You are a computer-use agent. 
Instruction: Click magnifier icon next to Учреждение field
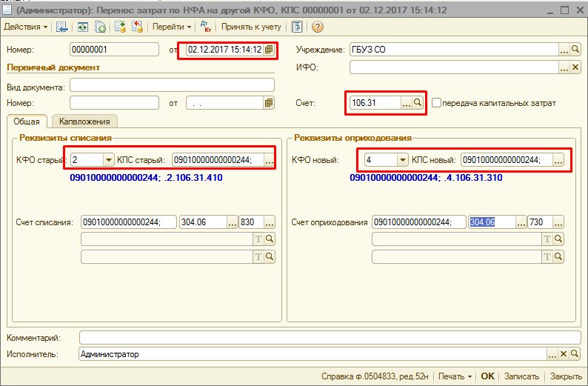(575, 50)
